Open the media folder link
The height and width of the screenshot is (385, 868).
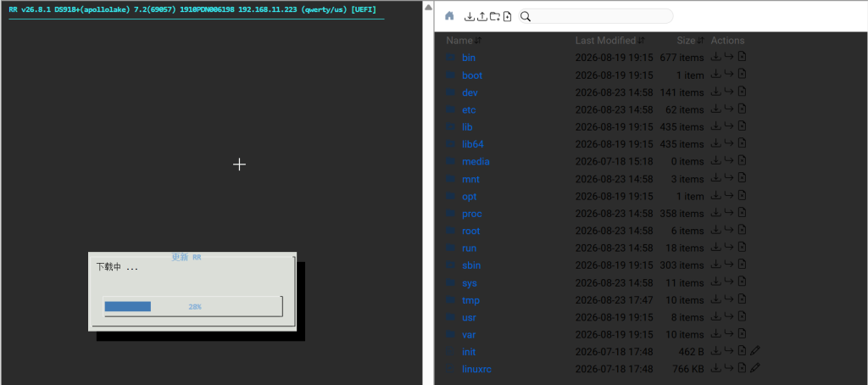(x=476, y=162)
